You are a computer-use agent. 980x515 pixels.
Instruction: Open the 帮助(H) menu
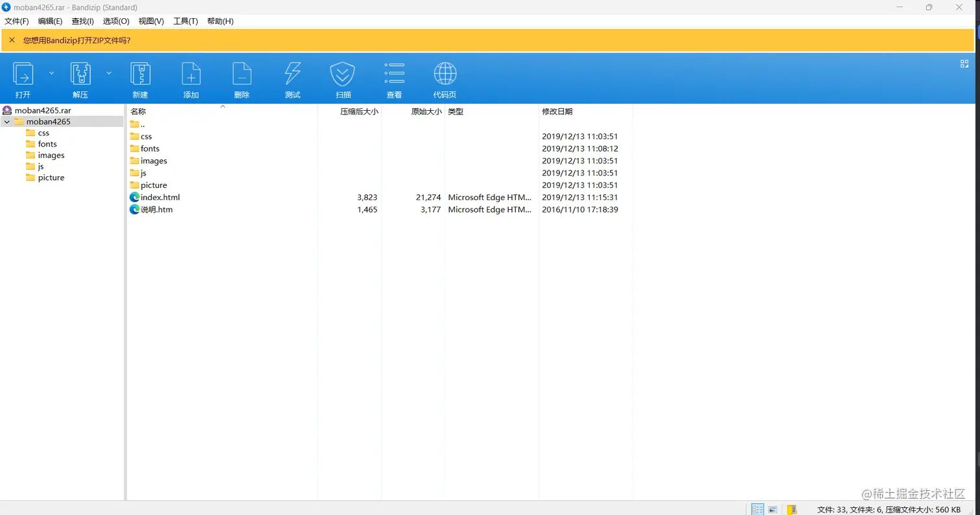tap(220, 21)
